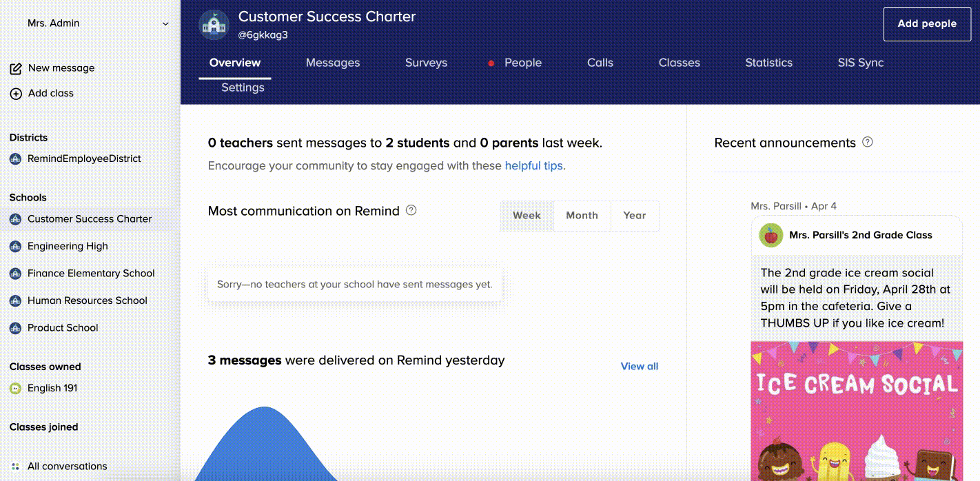This screenshot has width=980, height=481.
Task: Click View all messages link
Action: coord(639,367)
